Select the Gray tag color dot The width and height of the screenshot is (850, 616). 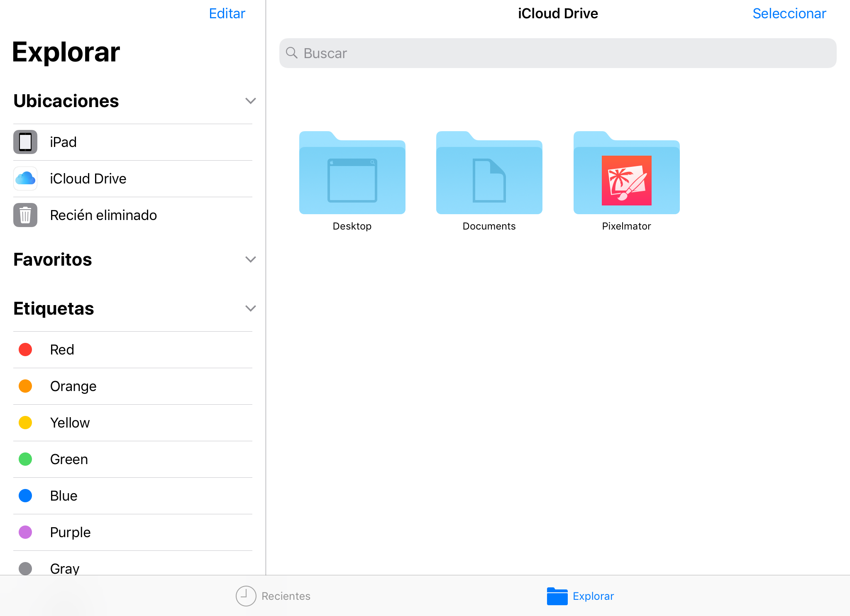coord(25,568)
